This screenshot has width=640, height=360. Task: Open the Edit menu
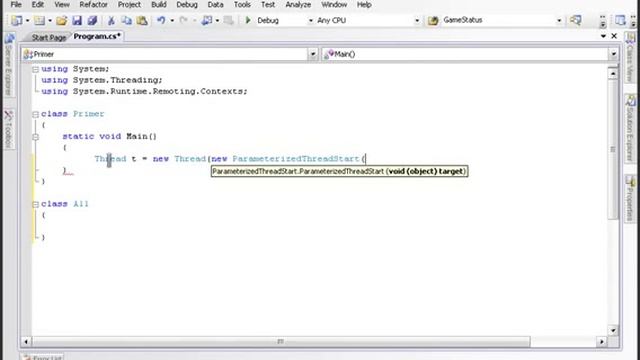(38, 5)
